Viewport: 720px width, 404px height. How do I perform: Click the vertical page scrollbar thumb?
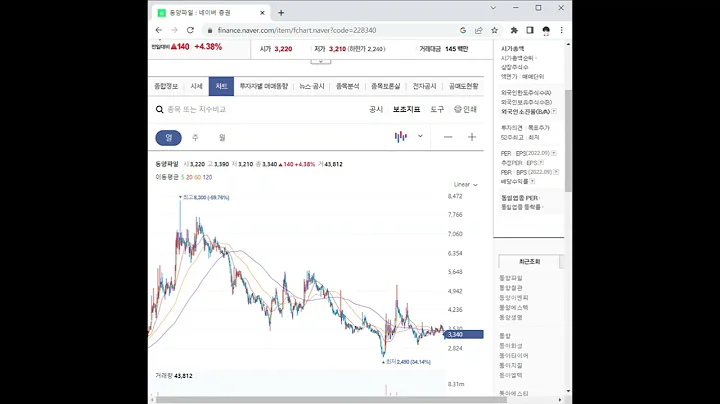coord(568,140)
